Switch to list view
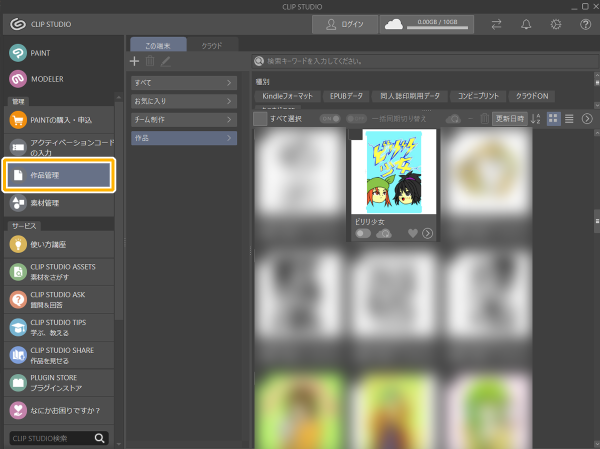Screen dimensions: 600x449 coord(569,119)
